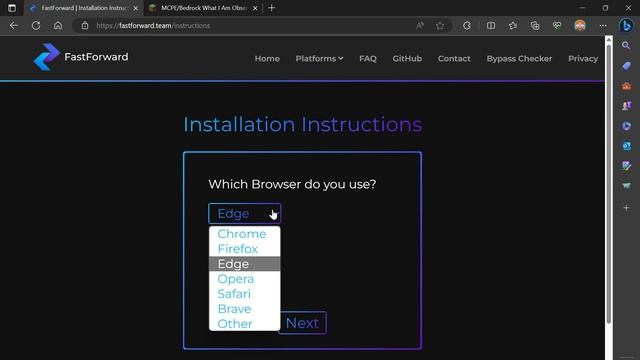Add this page to favorites star
This screenshot has width=640, height=360.
pos(440,25)
